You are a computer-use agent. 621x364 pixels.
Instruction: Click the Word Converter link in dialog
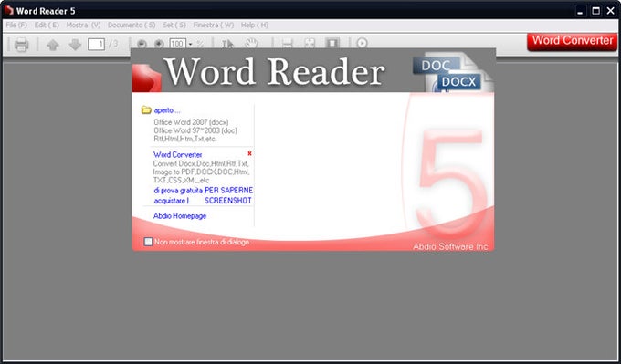tap(177, 155)
